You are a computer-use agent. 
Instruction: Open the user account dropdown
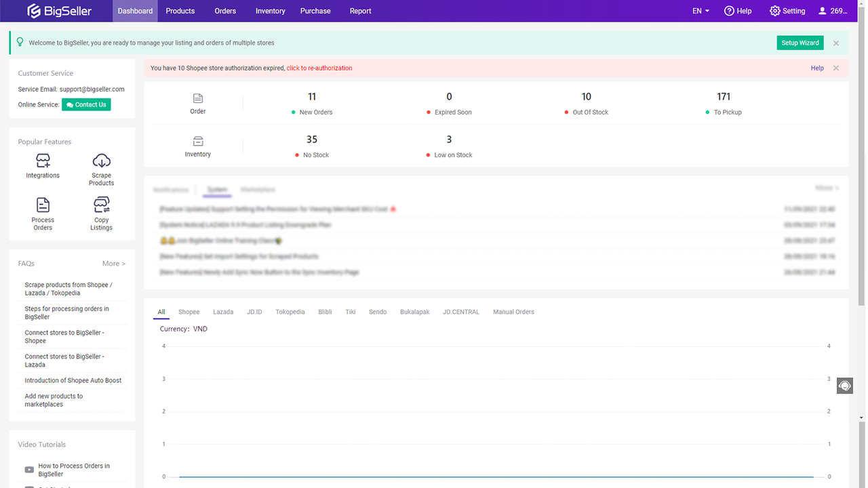point(833,11)
